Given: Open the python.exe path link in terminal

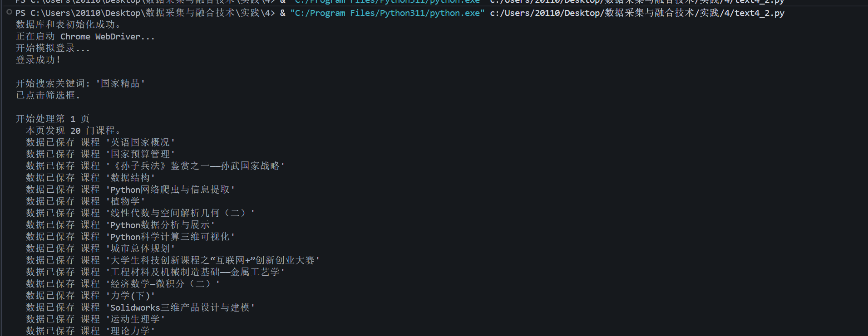Looking at the screenshot, I should pyautogui.click(x=387, y=13).
